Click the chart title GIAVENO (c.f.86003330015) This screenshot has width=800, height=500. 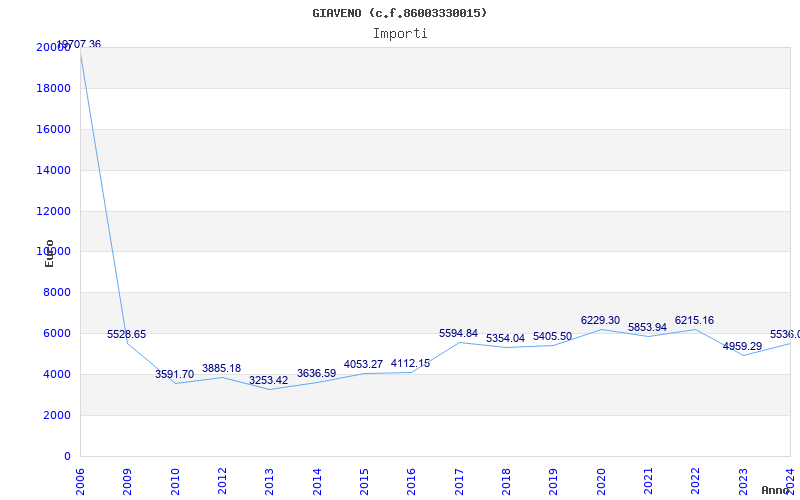click(399, 13)
